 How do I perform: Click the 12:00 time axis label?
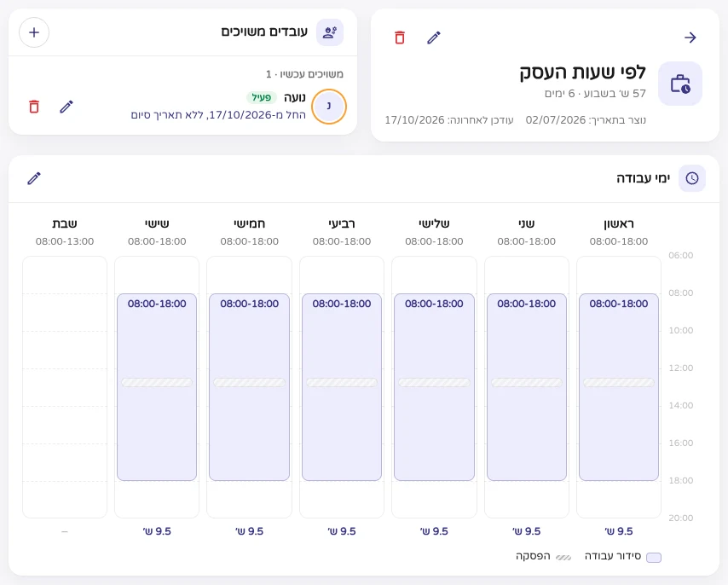[680, 368]
